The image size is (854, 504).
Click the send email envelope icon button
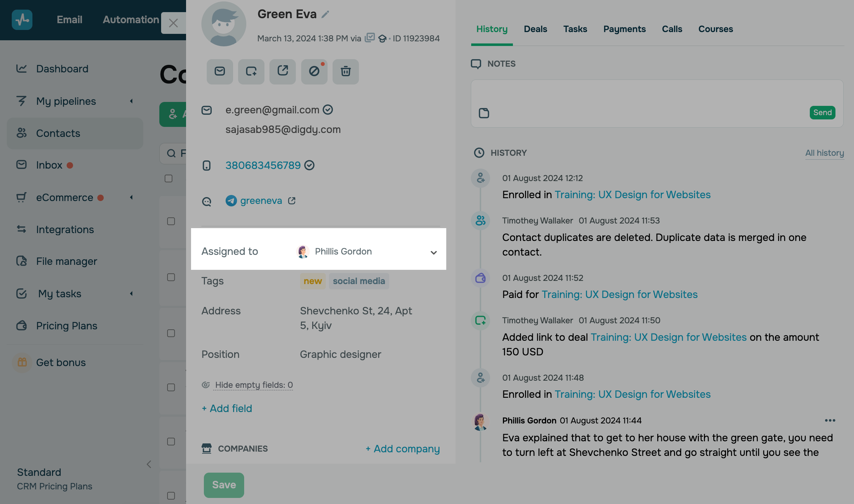click(x=220, y=72)
